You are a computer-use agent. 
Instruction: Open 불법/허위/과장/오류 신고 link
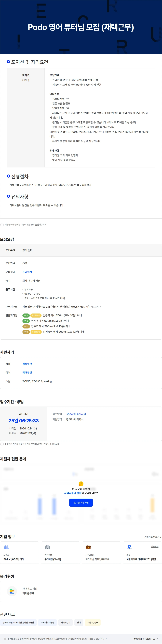coord(144,638)
